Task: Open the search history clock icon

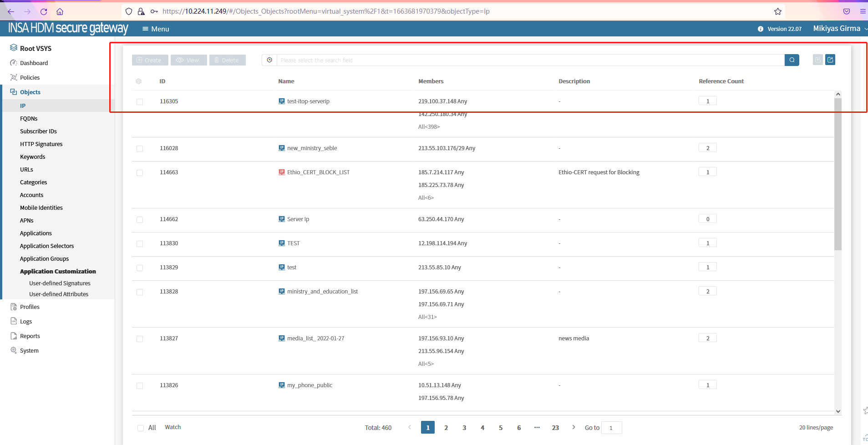Action: point(269,60)
